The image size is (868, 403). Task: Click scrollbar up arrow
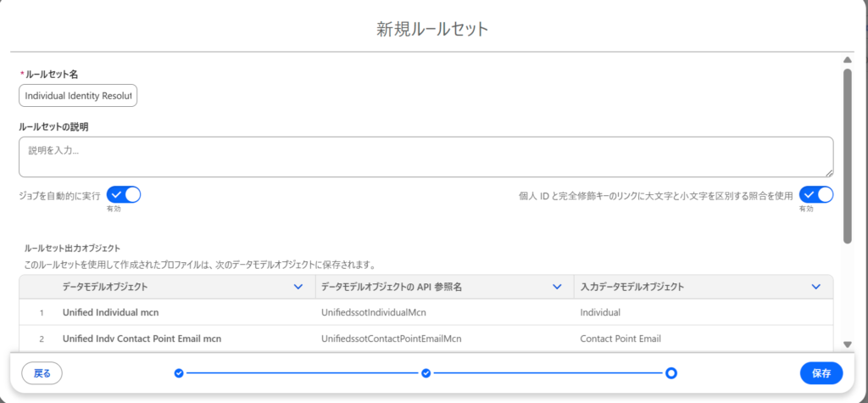[847, 59]
